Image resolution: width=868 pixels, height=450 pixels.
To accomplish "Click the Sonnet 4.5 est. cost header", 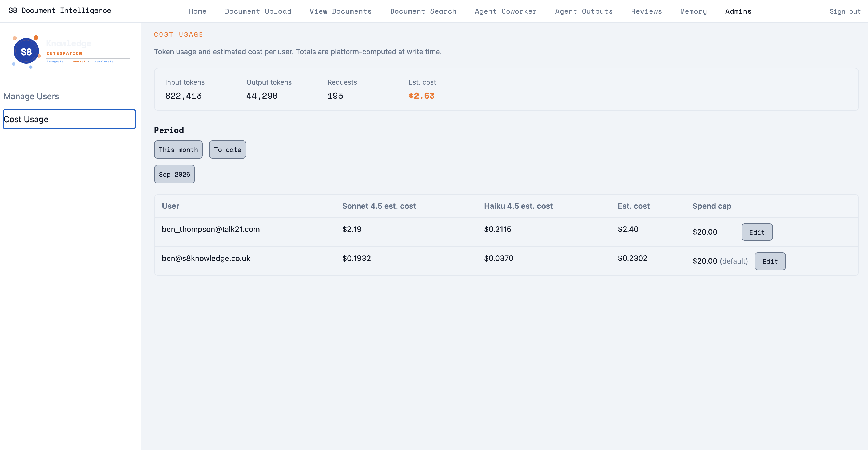I will 379,206.
